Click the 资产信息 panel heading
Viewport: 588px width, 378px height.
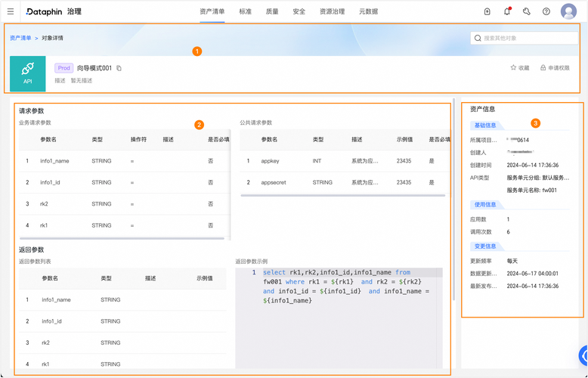(483, 109)
